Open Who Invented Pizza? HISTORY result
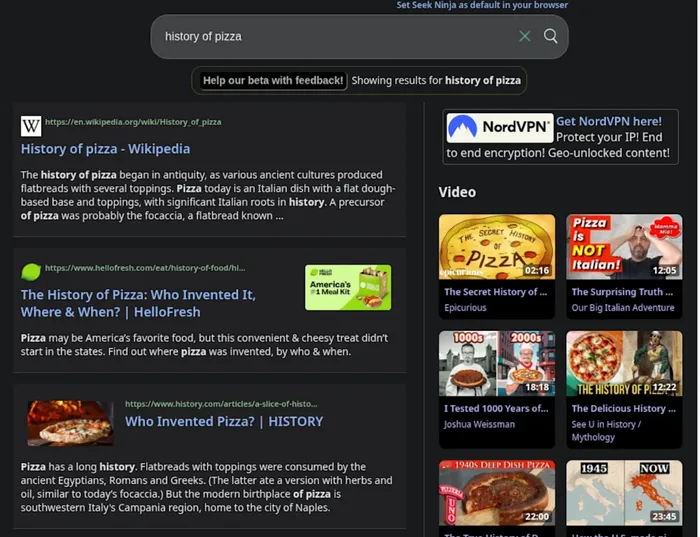700x537 pixels. click(224, 422)
